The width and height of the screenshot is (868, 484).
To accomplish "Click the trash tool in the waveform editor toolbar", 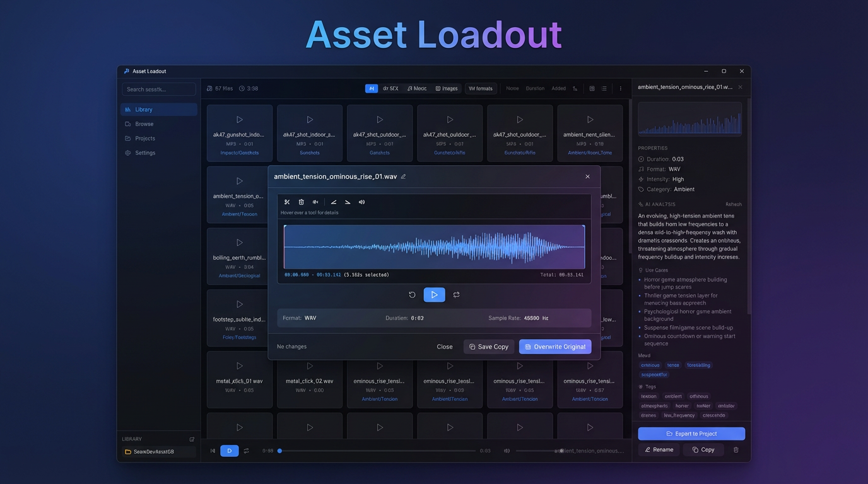I will (301, 202).
